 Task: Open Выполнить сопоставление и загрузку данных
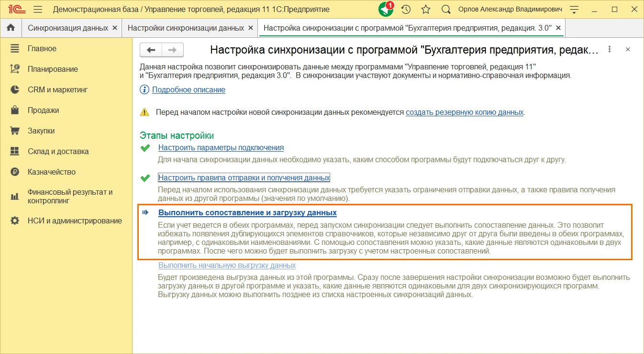coord(247,212)
